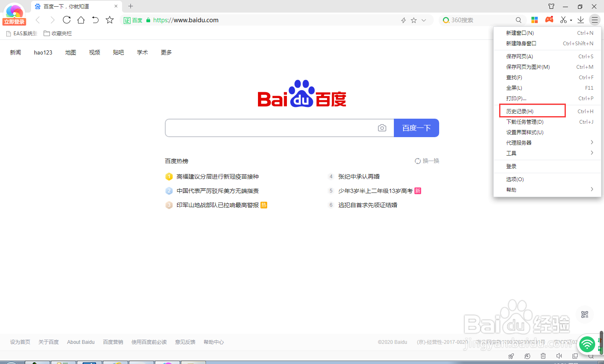Mute audio using the speaker icon
The width and height of the screenshot is (604, 364).
pyautogui.click(x=559, y=356)
